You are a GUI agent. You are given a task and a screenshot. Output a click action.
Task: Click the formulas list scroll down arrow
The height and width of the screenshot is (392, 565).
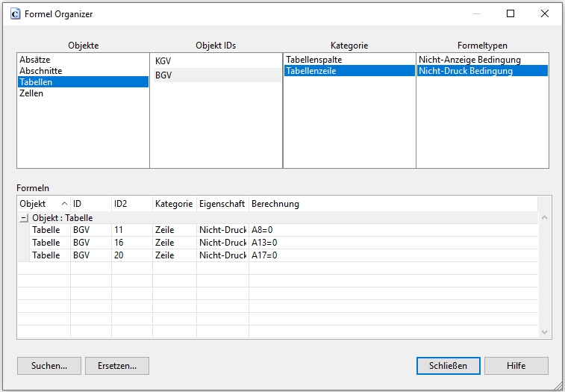tap(544, 332)
